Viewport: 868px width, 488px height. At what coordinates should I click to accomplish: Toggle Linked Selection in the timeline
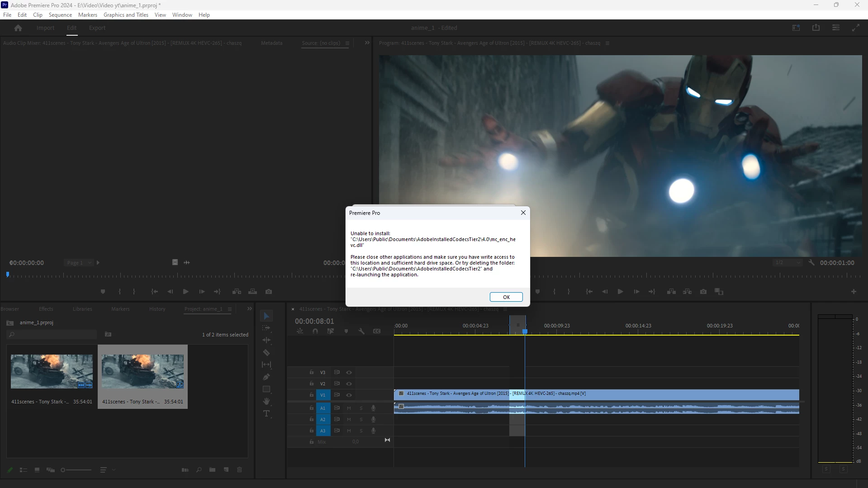pyautogui.click(x=331, y=331)
